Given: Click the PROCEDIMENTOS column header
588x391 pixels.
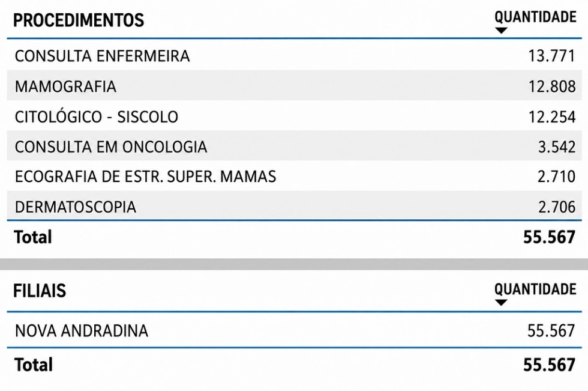Looking at the screenshot, I should pos(79,20).
